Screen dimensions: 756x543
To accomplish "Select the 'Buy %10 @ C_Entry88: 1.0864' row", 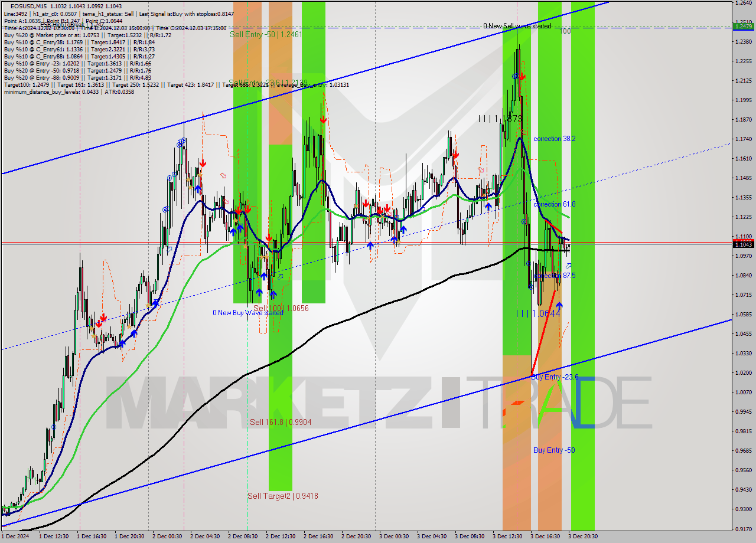I will 79,56.
